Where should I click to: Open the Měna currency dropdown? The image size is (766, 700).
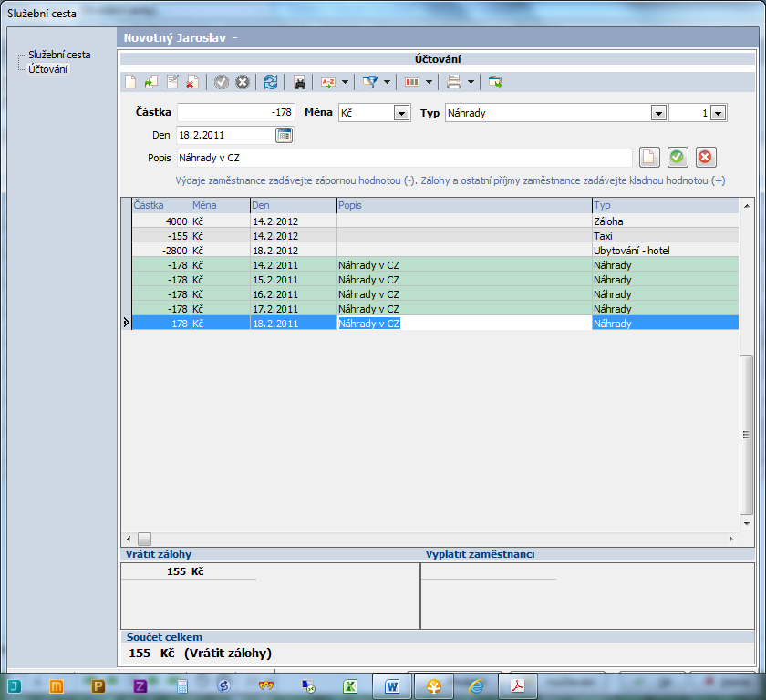[x=401, y=113]
